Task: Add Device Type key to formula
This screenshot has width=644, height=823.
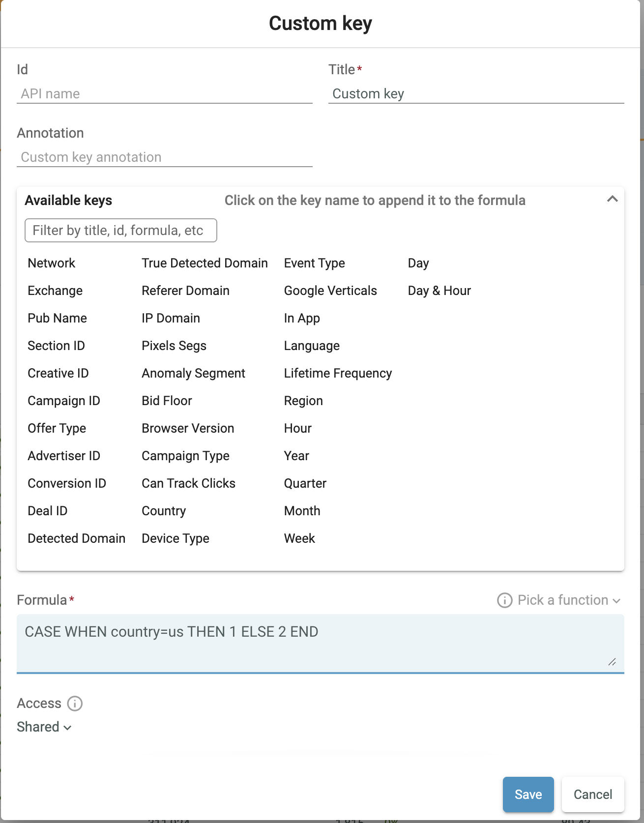Action: [x=176, y=539]
